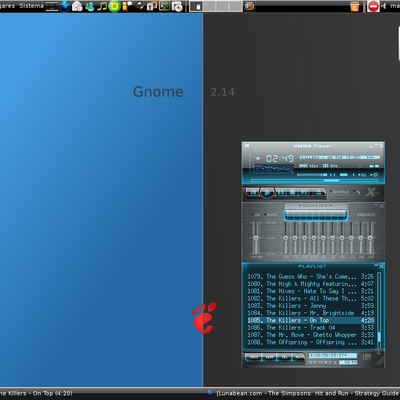Open the Sistema menu in the panel

tap(31, 6)
